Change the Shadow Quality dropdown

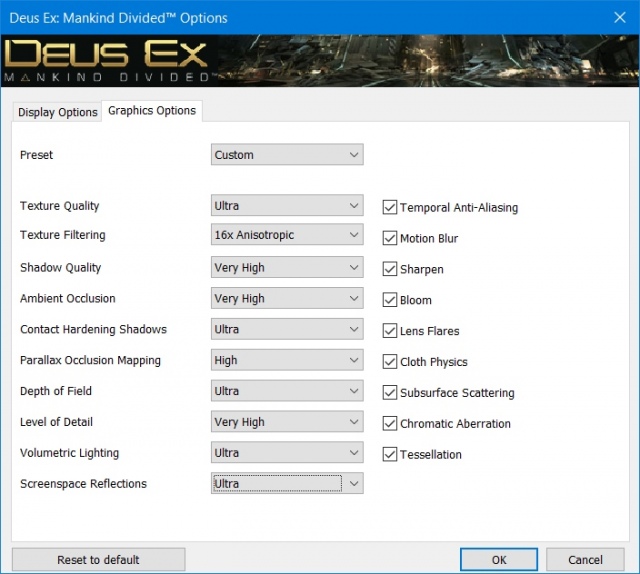pos(287,267)
